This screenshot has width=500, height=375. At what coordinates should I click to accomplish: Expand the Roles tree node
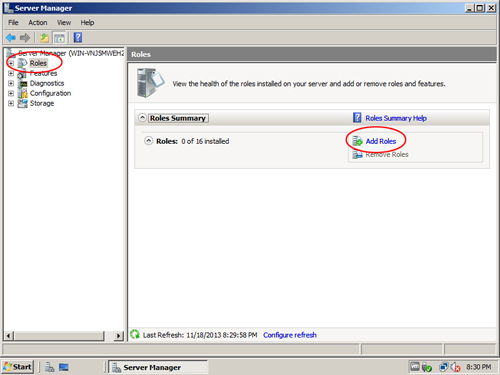[x=11, y=63]
